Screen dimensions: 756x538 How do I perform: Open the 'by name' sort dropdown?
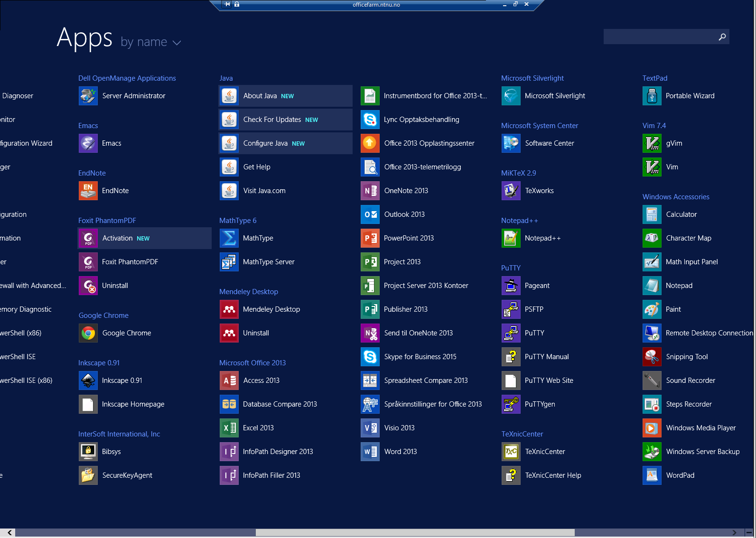pyautogui.click(x=150, y=42)
